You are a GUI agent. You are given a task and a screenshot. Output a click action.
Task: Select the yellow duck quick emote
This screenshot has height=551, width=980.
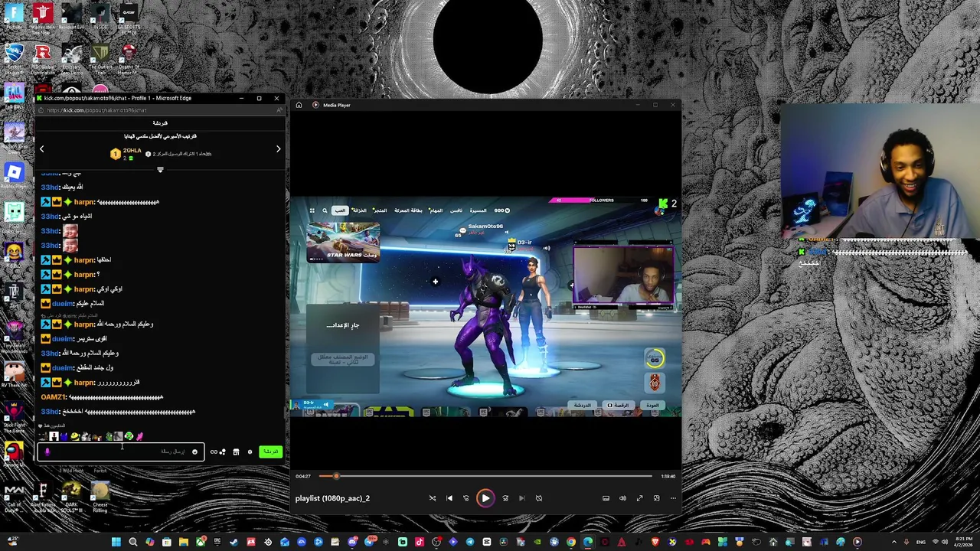[x=75, y=436]
